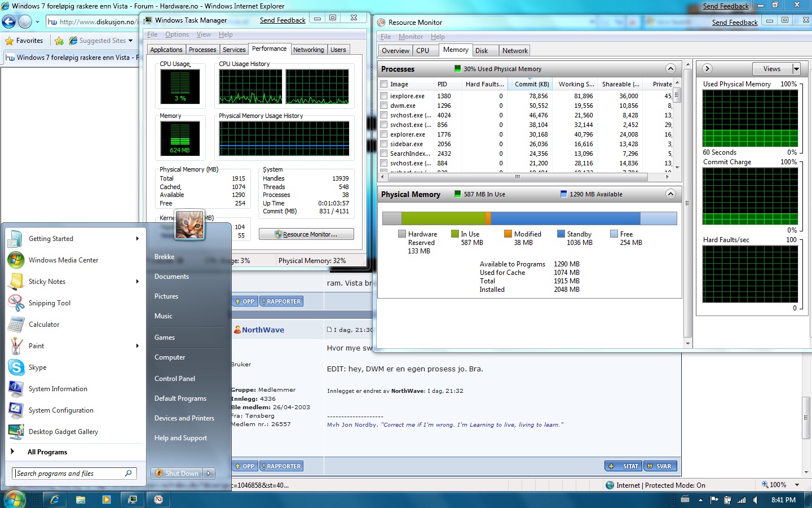This screenshot has height=508, width=812.
Task: Collapse the graphs pane chevron
Action: (x=707, y=68)
